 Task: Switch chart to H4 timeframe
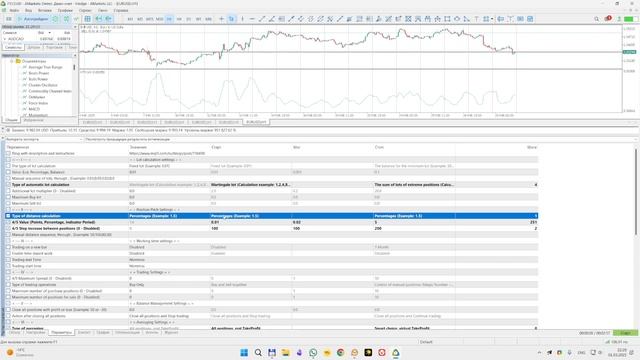(179, 19)
